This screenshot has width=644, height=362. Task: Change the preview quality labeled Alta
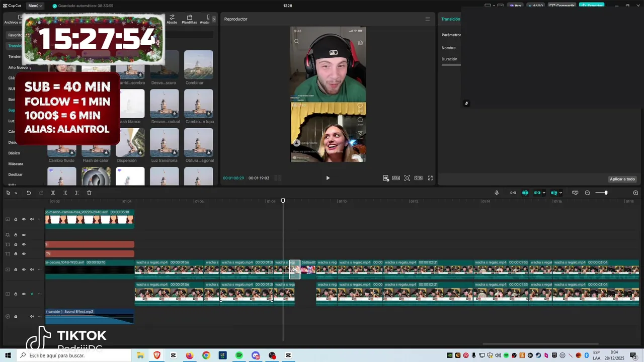tap(396, 178)
